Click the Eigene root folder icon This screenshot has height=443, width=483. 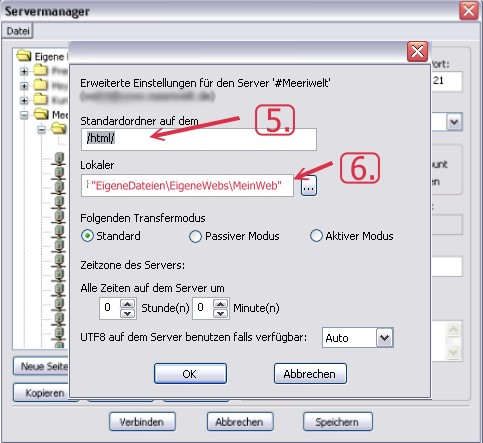coord(24,56)
